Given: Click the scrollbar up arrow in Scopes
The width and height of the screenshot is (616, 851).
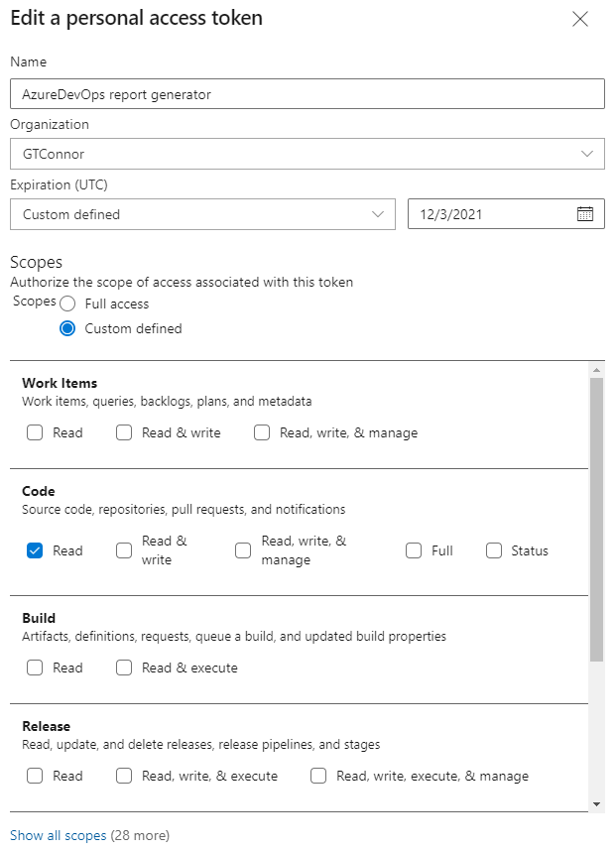Looking at the screenshot, I should [x=598, y=368].
